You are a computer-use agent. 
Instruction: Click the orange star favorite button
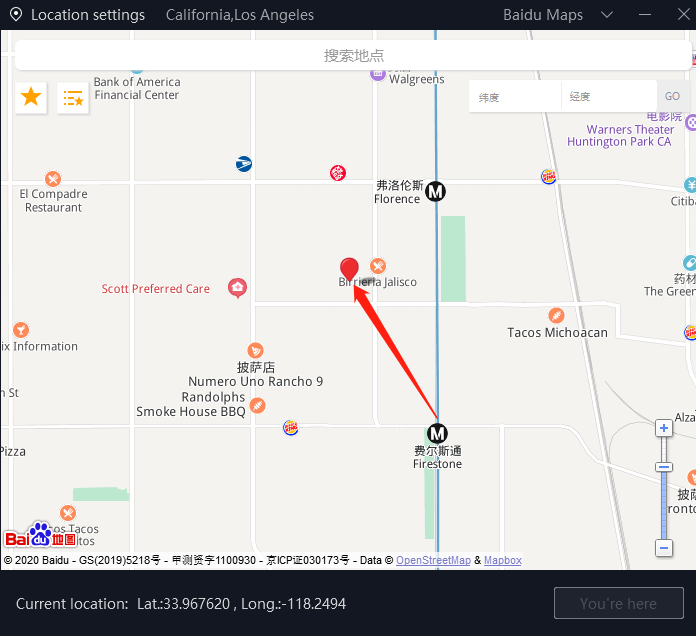tap(31, 97)
